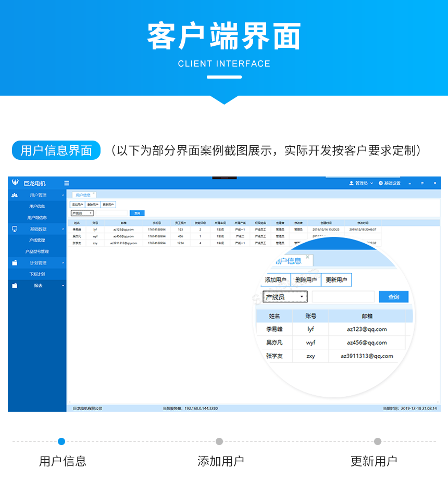Click the 计划管理 briefcase icon in sidebar
The height and width of the screenshot is (493, 448).
[14, 262]
